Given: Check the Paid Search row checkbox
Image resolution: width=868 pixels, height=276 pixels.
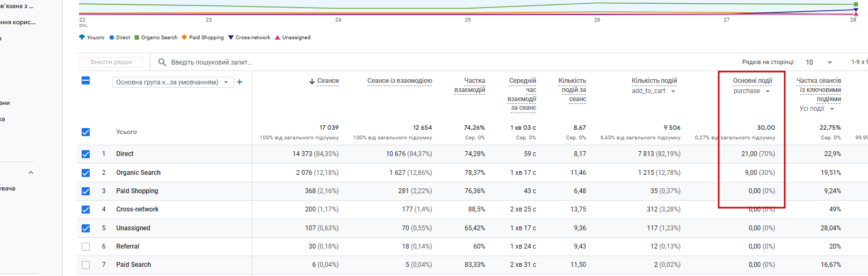Looking at the screenshot, I should pos(85,265).
